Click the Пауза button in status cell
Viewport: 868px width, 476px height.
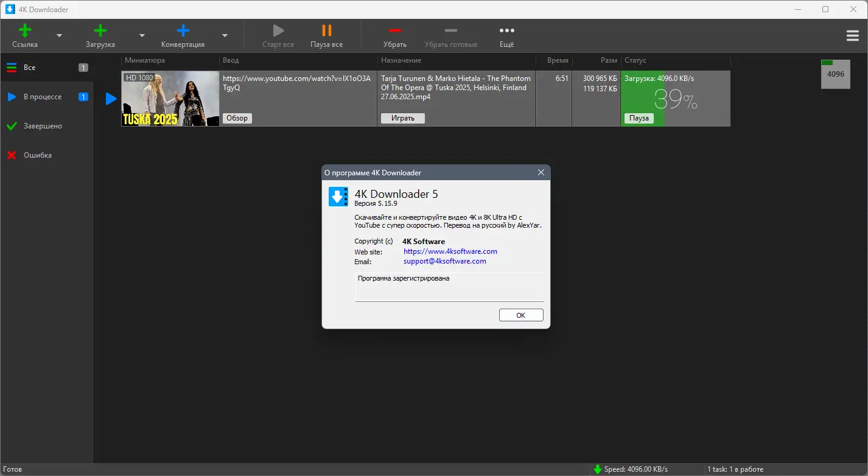coord(639,118)
